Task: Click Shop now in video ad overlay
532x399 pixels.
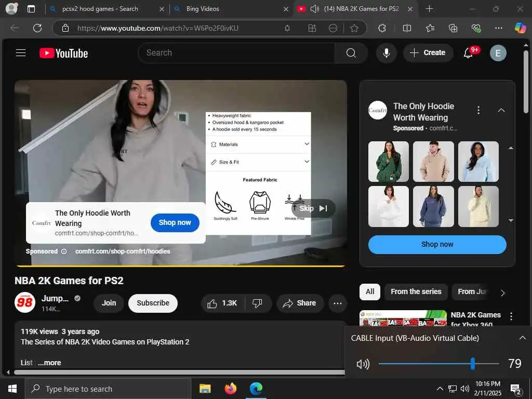Action: [175, 222]
